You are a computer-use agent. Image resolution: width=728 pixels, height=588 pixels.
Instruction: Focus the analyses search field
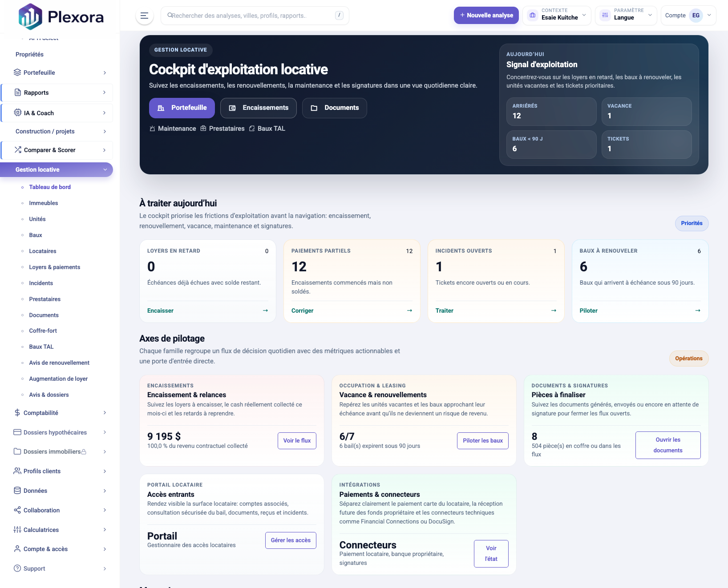(x=251, y=16)
